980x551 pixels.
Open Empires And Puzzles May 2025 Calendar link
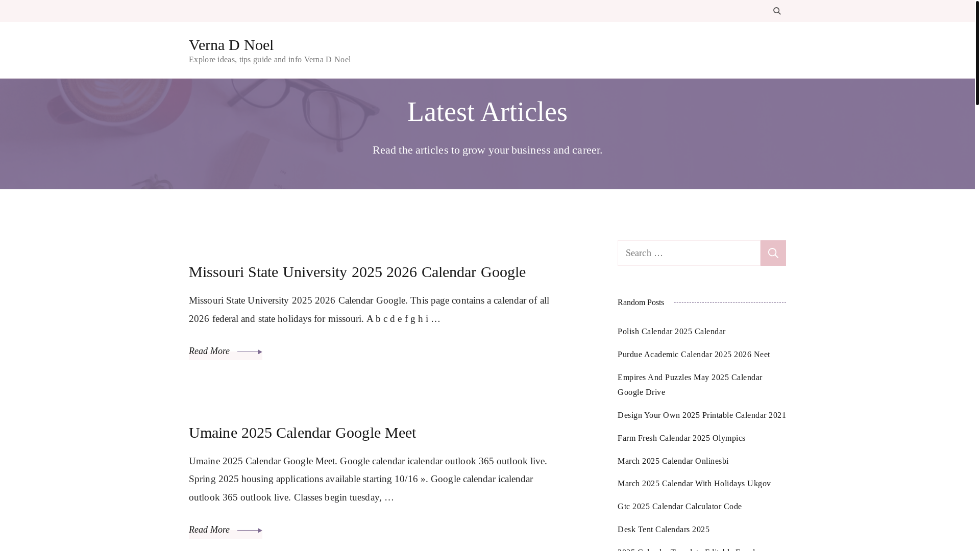pyautogui.click(x=690, y=385)
